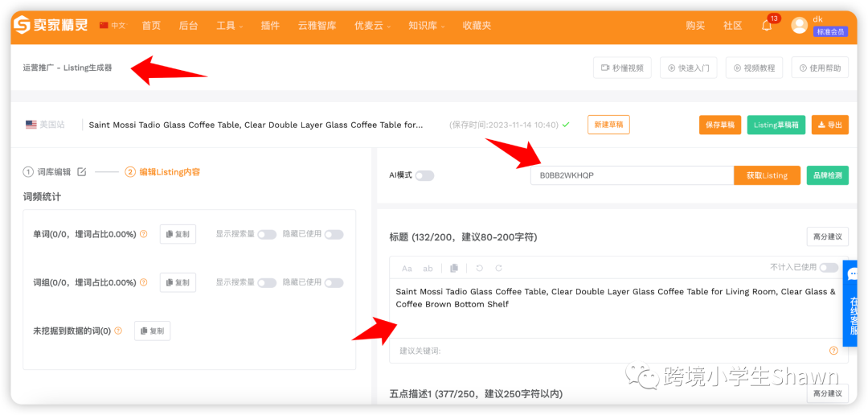The width and height of the screenshot is (868, 415).
Task: Click help icon next to 未挖掘到数据的词
Action: (118, 331)
